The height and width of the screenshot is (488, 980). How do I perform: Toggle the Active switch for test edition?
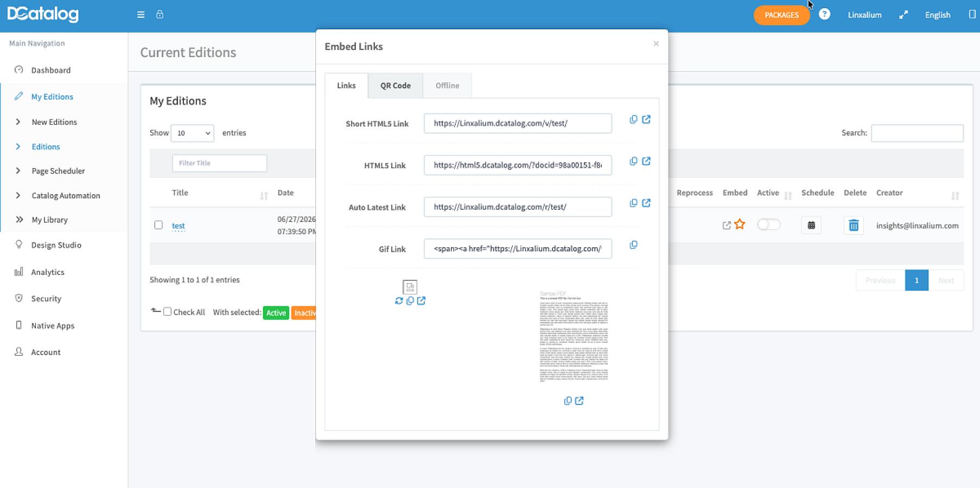point(768,224)
